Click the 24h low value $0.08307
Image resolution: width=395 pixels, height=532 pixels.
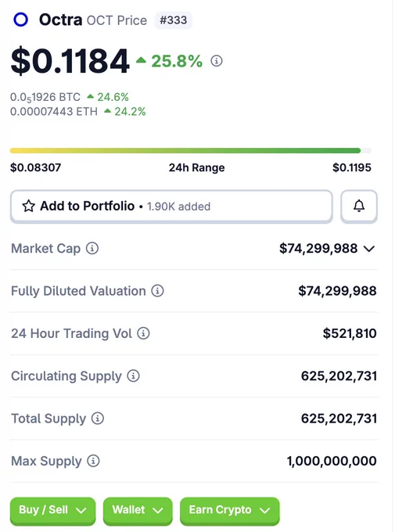pos(36,167)
